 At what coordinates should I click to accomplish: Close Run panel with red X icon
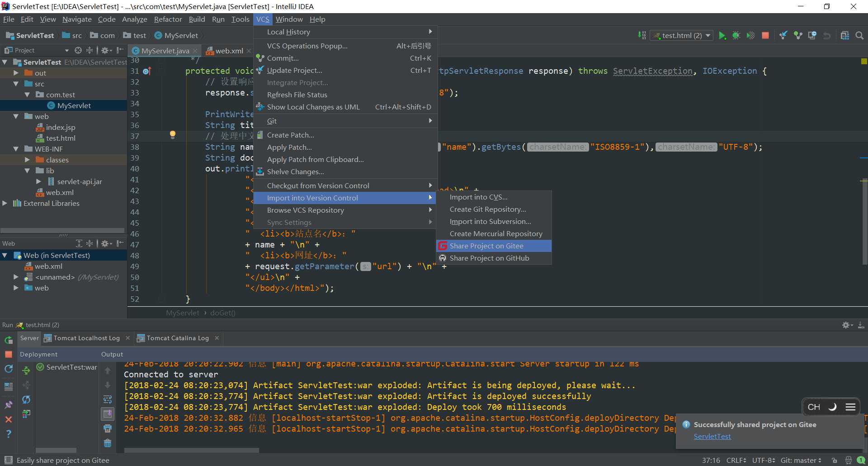point(9,419)
